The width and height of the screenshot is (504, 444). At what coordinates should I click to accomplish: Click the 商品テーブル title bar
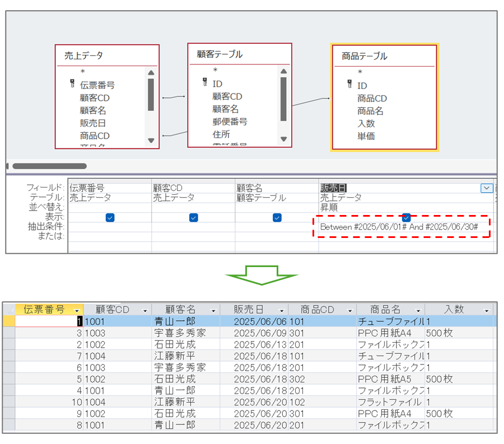pos(384,56)
